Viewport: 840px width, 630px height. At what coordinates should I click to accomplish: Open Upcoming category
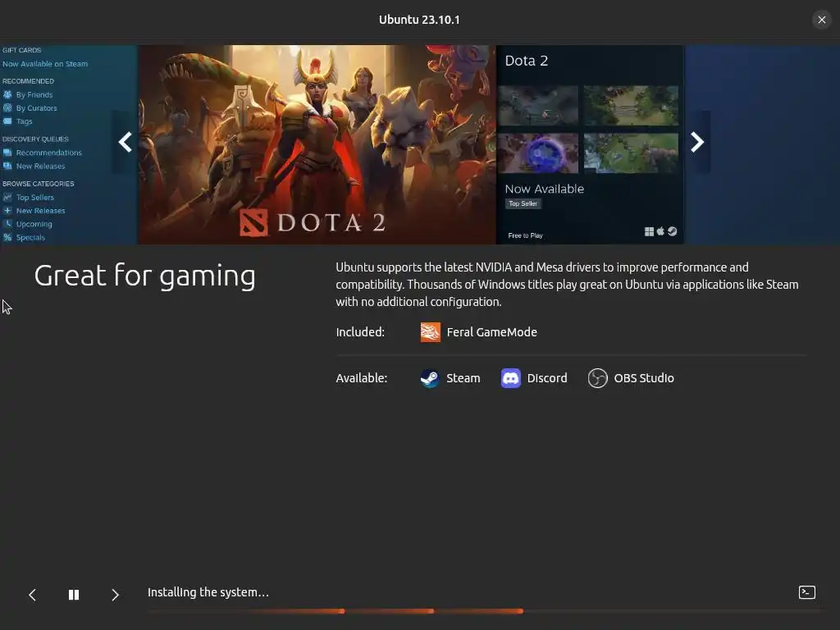coord(34,224)
